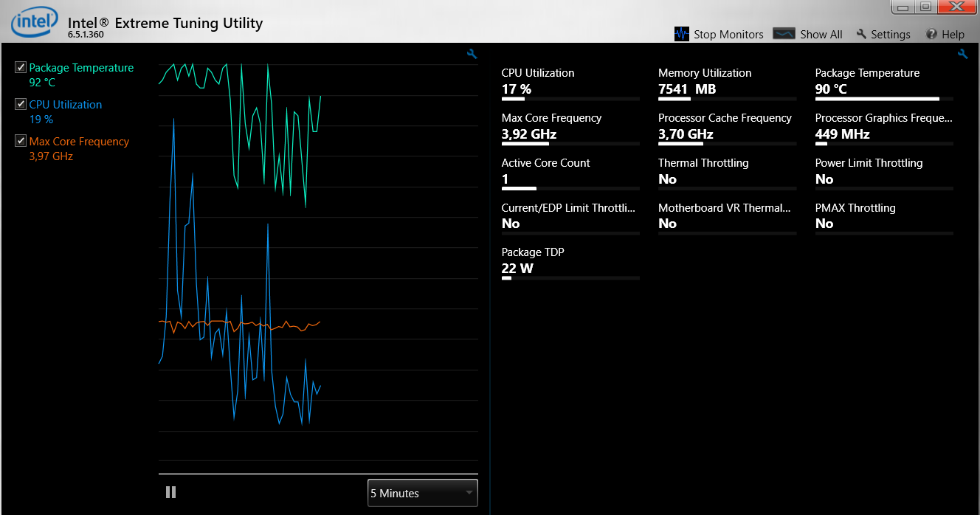The width and height of the screenshot is (980, 515).
Task: Click Package Temperature 90 °C monitor value
Action: [x=831, y=89]
